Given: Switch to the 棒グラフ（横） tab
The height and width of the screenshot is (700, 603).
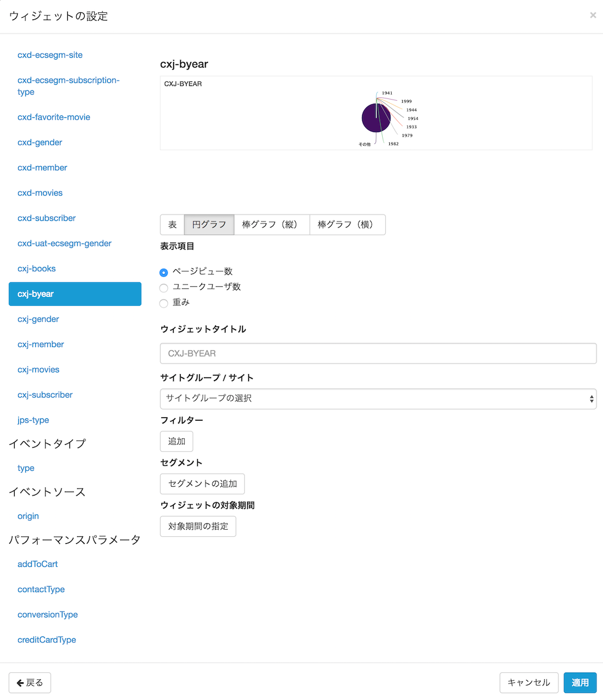Looking at the screenshot, I should click(x=347, y=224).
